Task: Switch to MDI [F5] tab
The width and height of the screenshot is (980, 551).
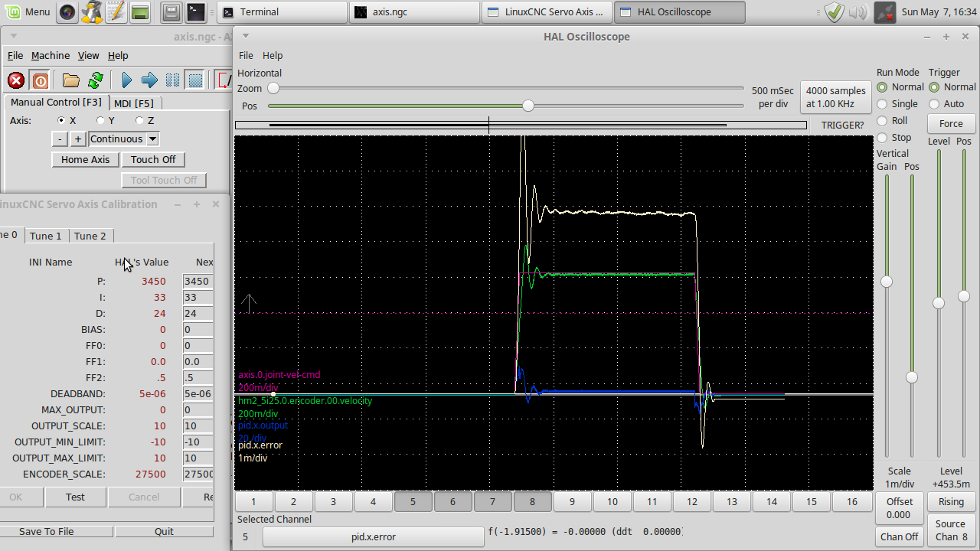Action: (134, 103)
